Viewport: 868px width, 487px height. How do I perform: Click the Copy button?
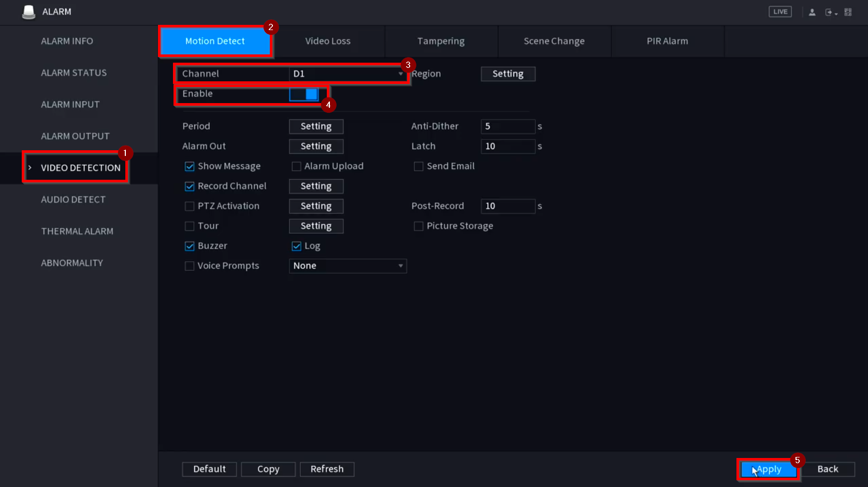268,469
